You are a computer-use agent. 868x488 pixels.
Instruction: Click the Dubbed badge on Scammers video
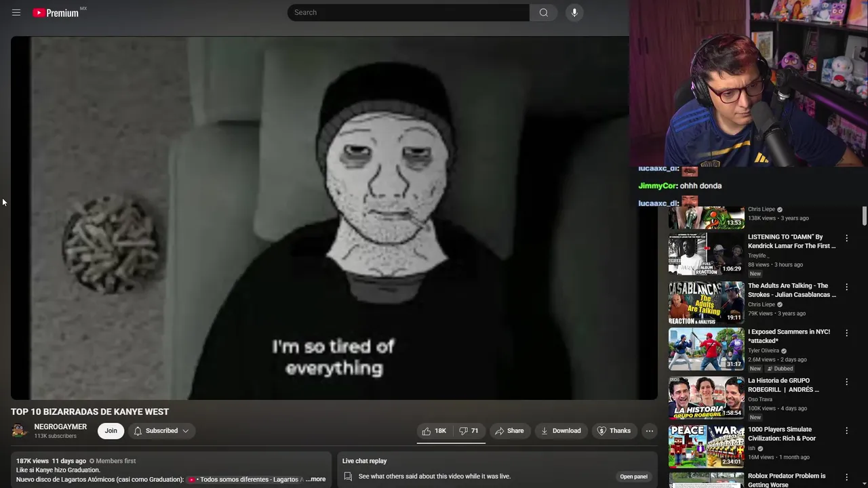(x=780, y=369)
